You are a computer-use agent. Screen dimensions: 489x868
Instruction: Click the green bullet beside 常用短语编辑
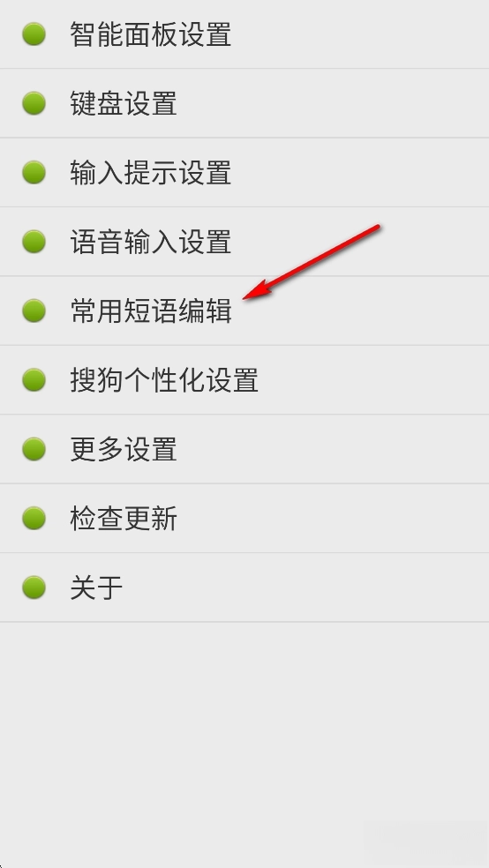[34, 311]
